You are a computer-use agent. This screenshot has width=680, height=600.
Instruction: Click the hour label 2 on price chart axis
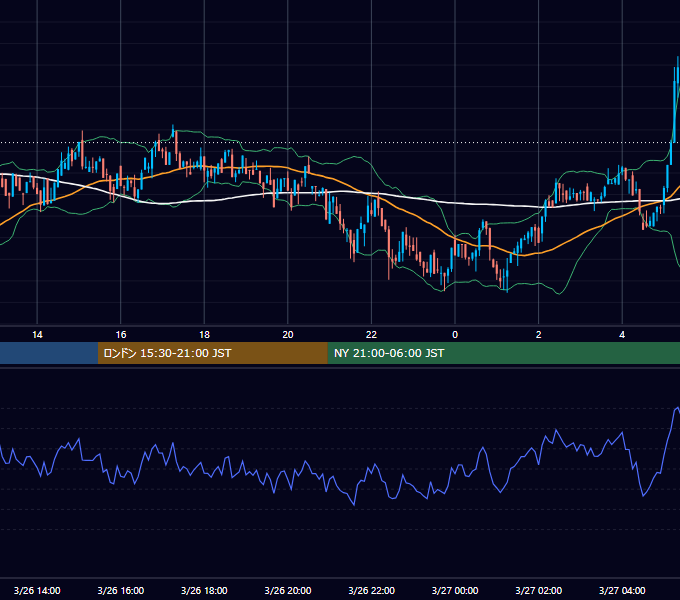(x=539, y=335)
